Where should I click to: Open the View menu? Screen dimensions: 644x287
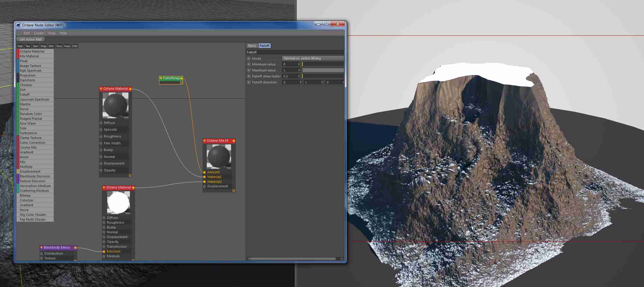click(x=52, y=33)
